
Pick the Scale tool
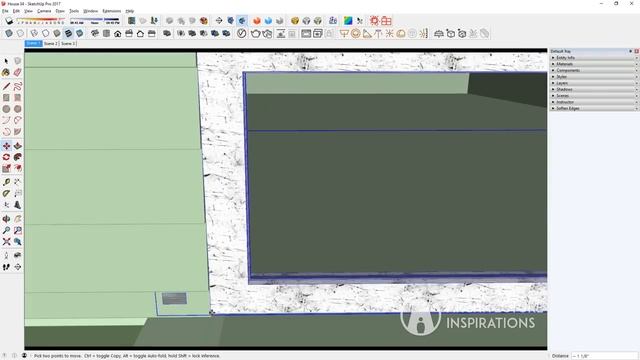[6, 168]
